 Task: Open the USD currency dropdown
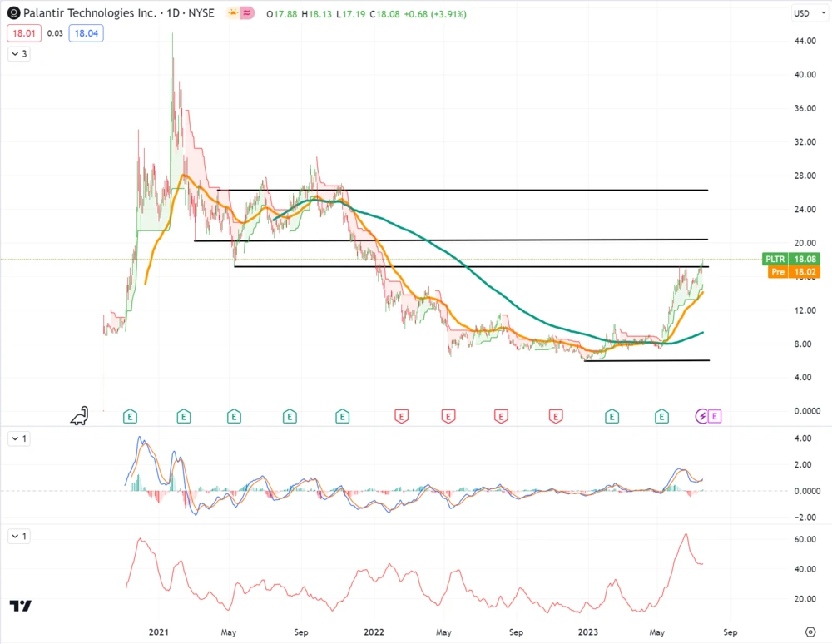(x=802, y=13)
